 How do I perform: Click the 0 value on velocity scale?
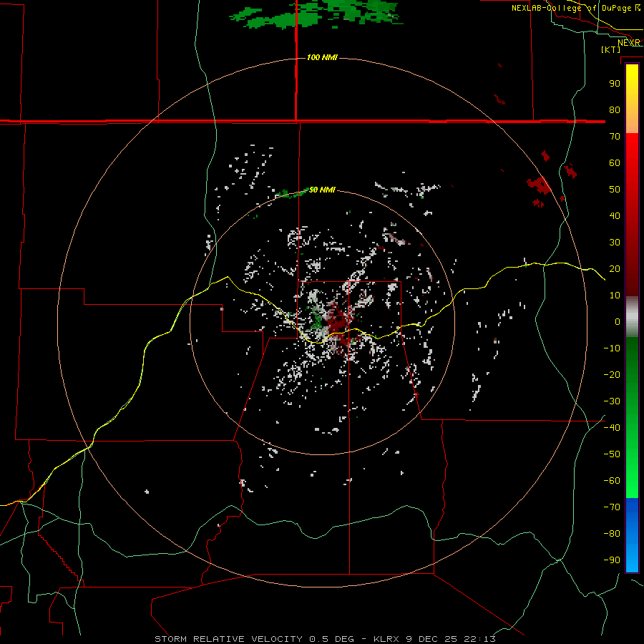tap(618, 322)
